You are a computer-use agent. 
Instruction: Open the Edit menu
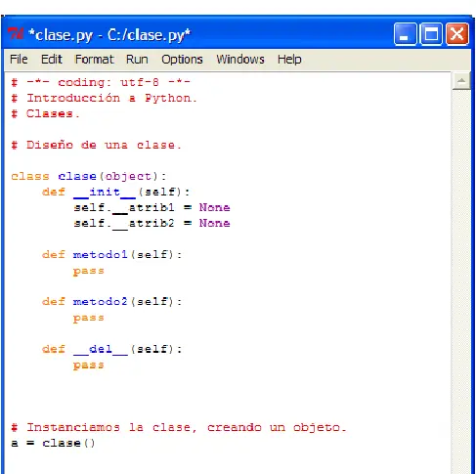coord(52,60)
